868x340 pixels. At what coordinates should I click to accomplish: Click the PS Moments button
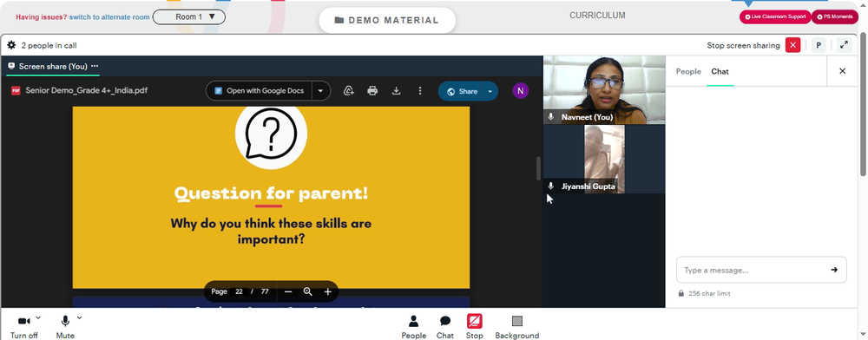pos(835,16)
